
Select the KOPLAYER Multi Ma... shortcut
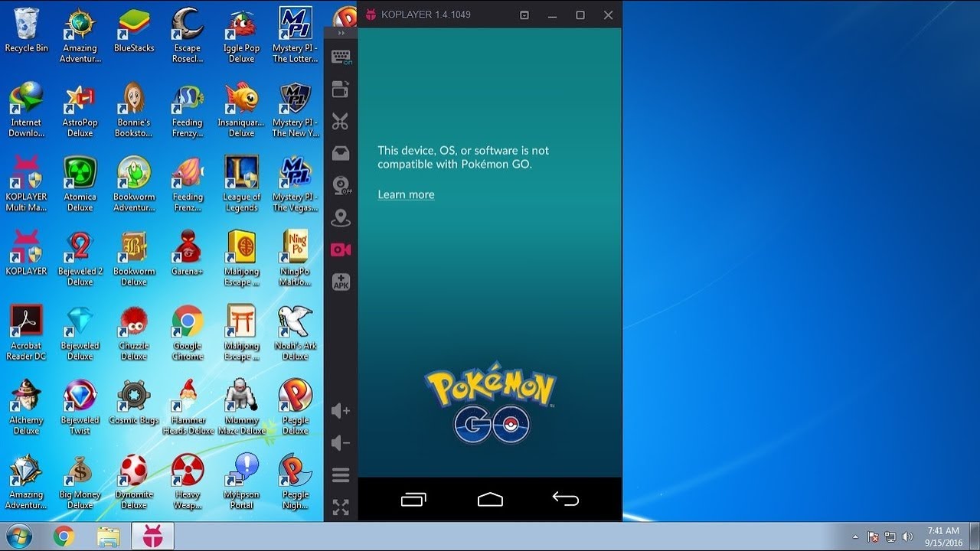point(27,184)
